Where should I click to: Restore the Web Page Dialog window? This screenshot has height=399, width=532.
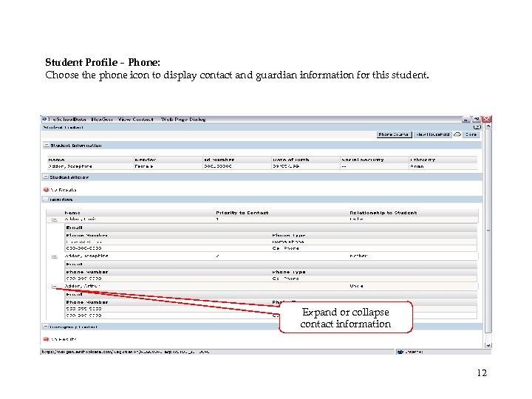477,120
